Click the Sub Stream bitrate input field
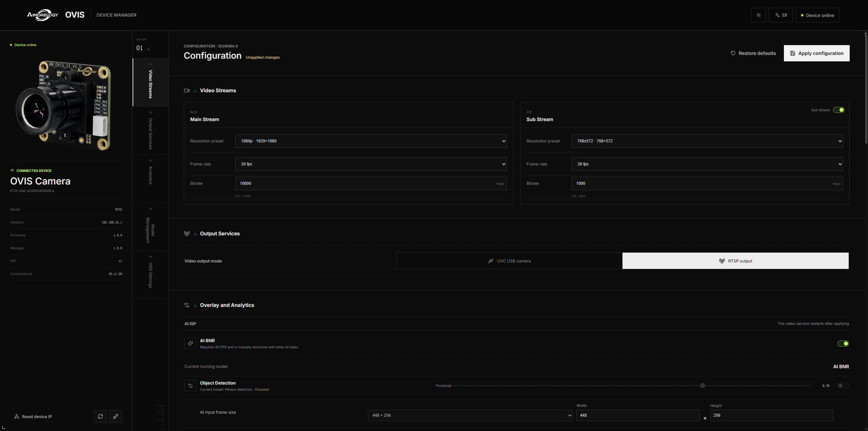868x431 pixels. tap(707, 183)
